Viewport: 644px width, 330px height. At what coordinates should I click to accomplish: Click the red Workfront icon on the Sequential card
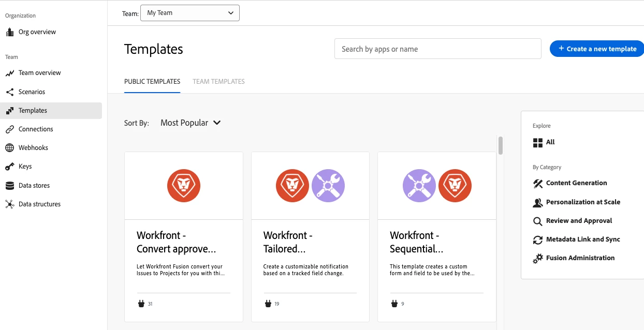(455, 186)
